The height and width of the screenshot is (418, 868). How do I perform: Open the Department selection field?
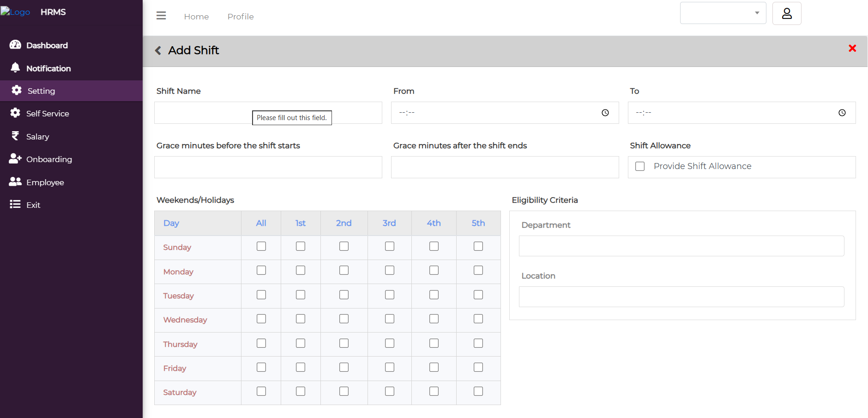tap(681, 246)
